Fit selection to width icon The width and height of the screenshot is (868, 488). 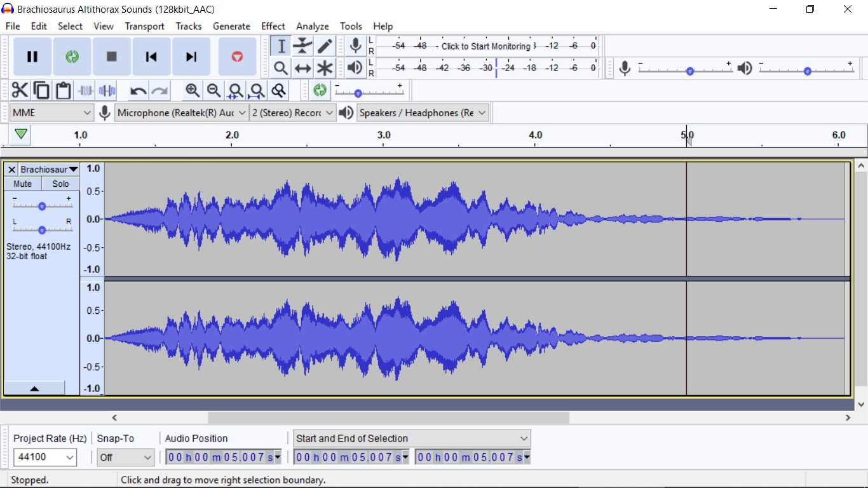pos(236,91)
